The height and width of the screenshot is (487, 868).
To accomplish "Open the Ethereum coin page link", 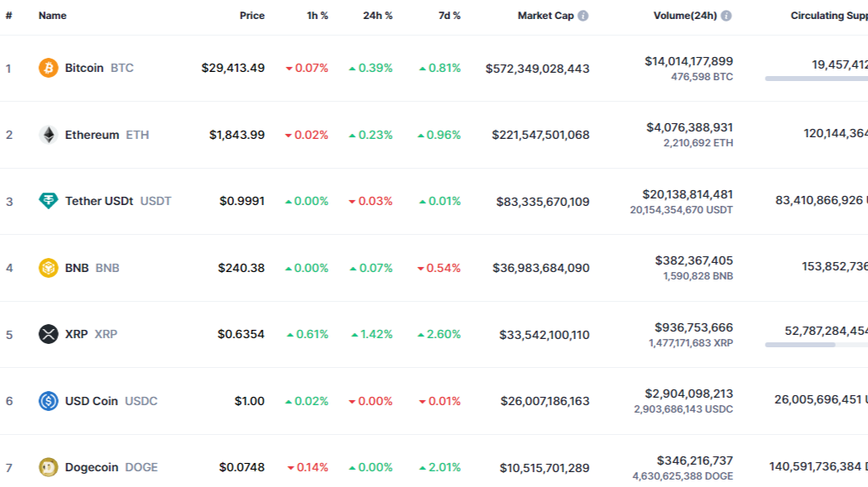I will coord(93,135).
